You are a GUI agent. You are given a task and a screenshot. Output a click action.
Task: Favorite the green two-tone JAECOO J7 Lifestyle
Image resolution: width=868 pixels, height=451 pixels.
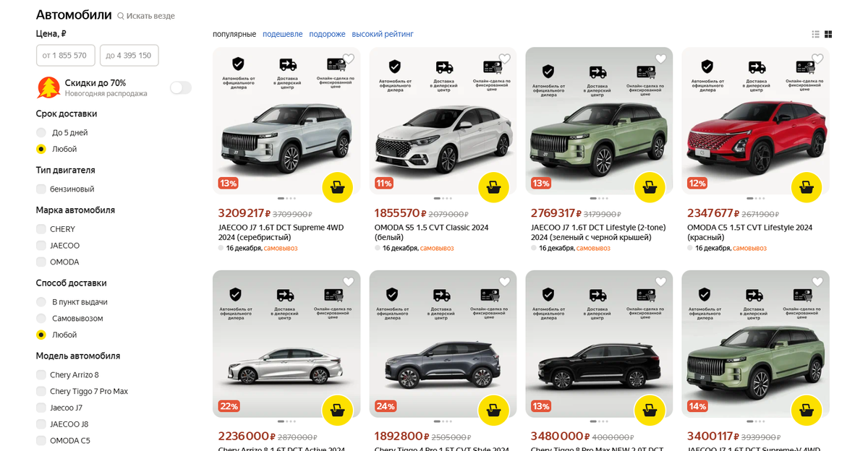[x=660, y=59]
